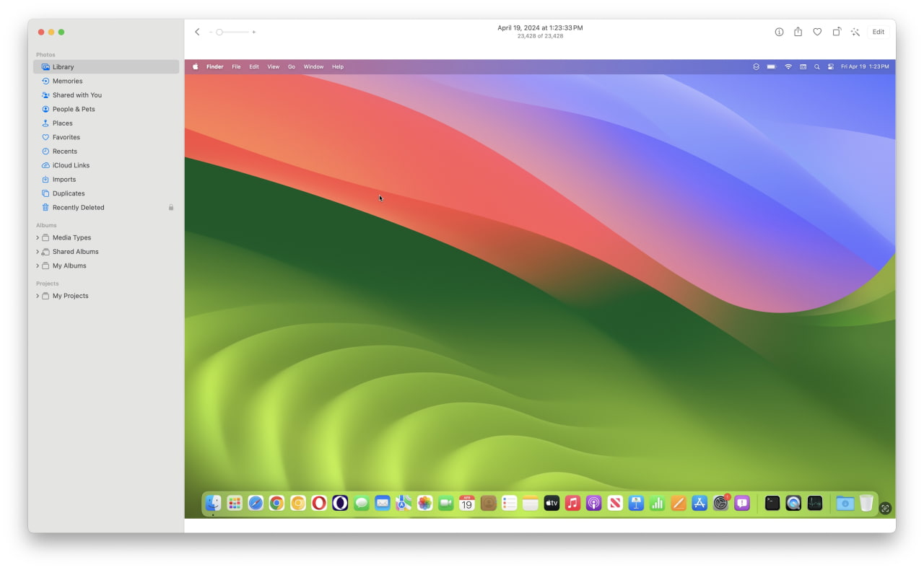Screen dimensions: 924x570
Task: Open Memories in the sidebar
Action: pos(67,81)
